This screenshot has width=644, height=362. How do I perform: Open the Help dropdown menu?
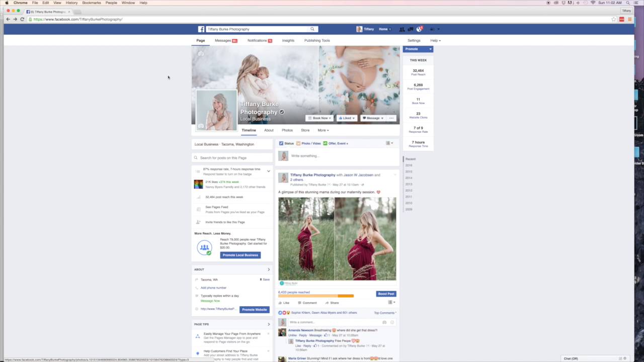click(x=435, y=40)
